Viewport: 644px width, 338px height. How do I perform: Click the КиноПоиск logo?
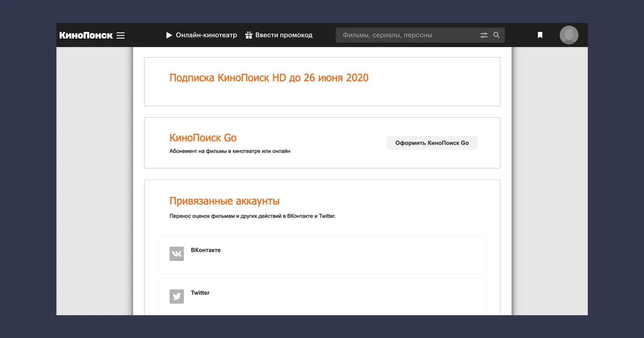[x=86, y=35]
